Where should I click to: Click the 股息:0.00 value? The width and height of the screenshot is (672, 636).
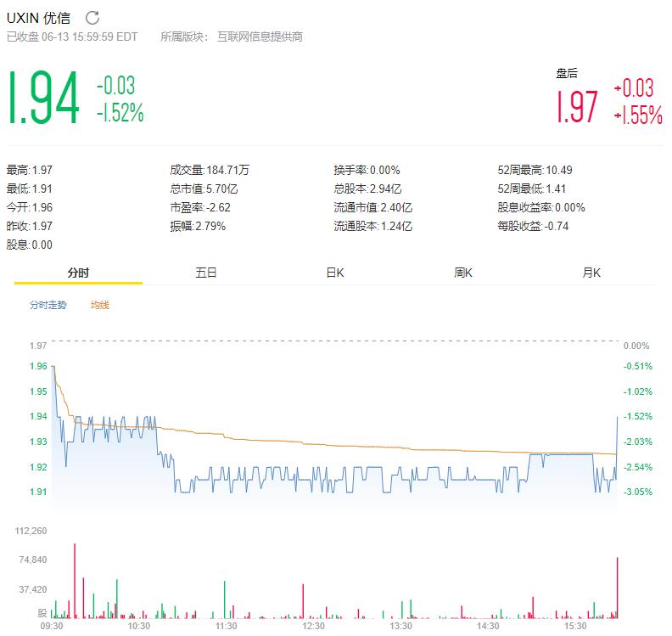(x=30, y=245)
